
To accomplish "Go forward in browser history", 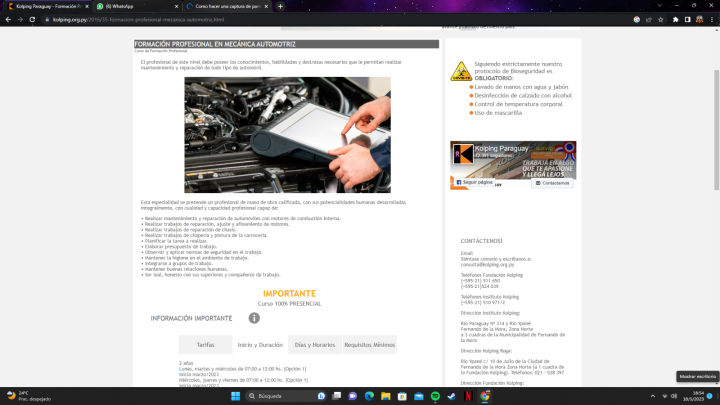I will click(x=20, y=20).
